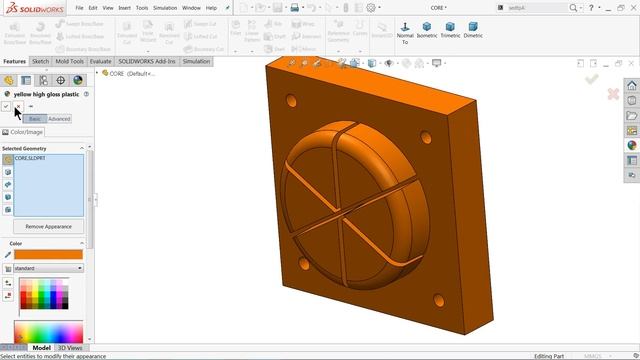Image resolution: width=640 pixels, height=360 pixels.
Task: Toggle the Select Bodies filter
Action: coord(7,198)
